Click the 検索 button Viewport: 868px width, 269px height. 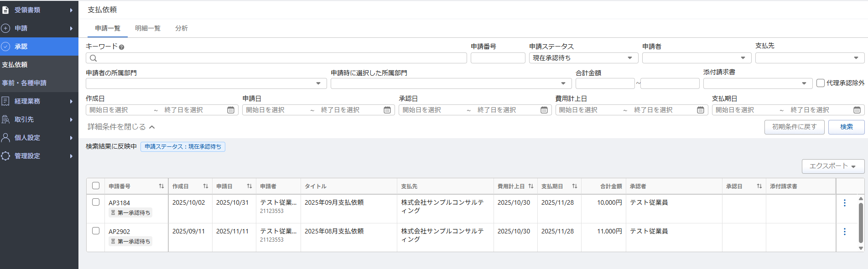coord(846,127)
